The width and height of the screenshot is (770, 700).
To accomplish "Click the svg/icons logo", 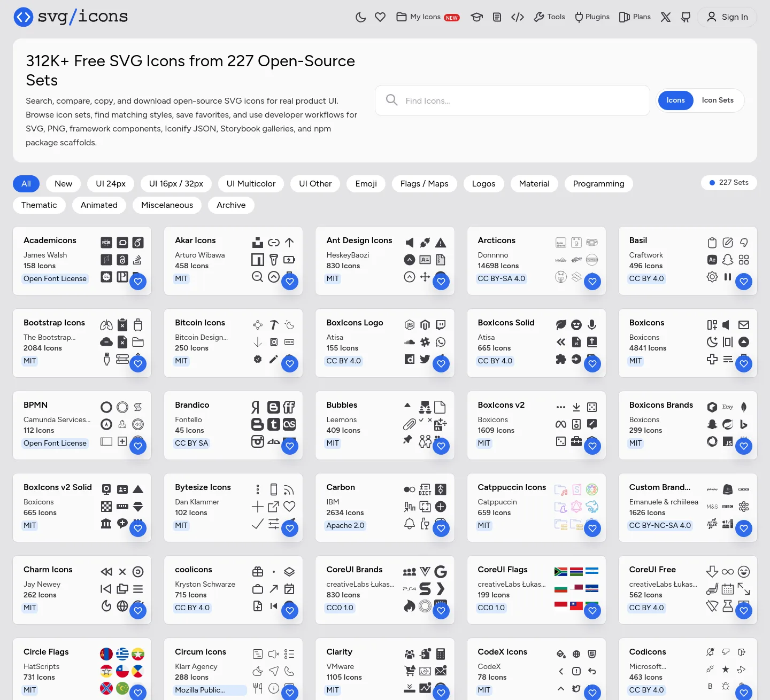I will [x=71, y=17].
